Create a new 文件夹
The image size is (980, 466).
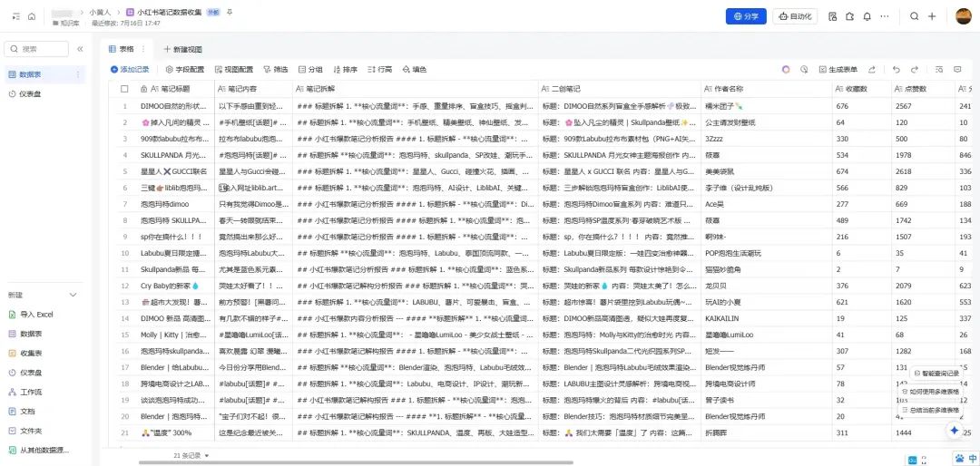point(25,431)
